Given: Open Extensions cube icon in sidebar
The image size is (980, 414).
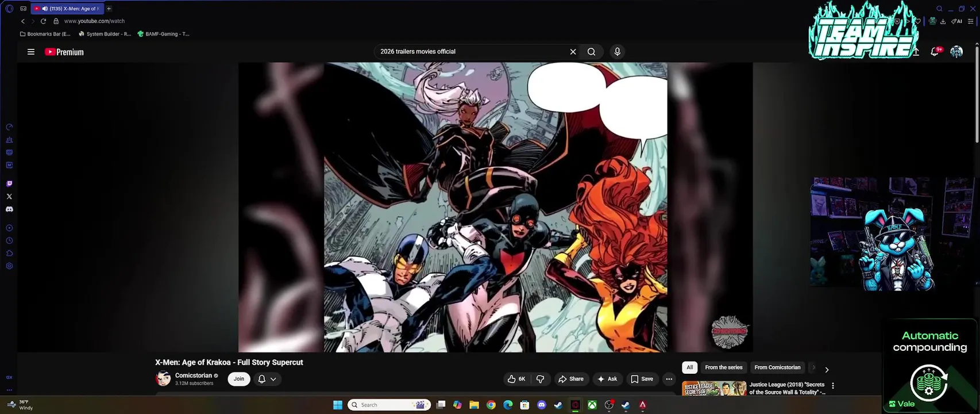Looking at the screenshot, I should coord(9,254).
